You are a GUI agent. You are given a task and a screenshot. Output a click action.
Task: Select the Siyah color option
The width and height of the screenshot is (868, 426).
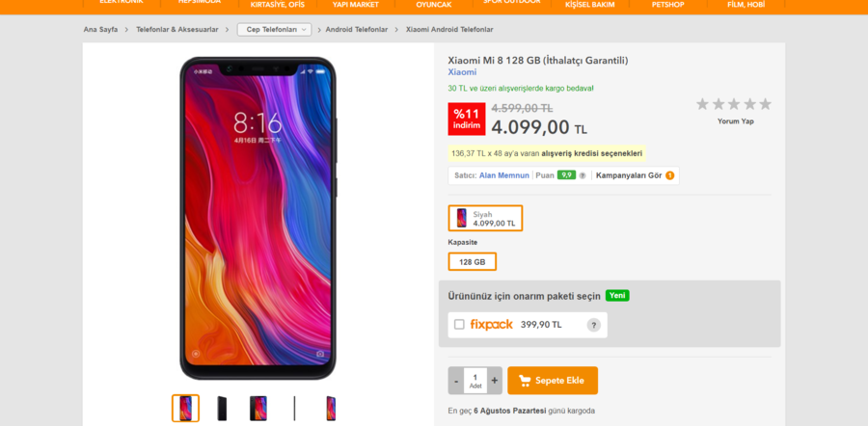[x=485, y=218]
